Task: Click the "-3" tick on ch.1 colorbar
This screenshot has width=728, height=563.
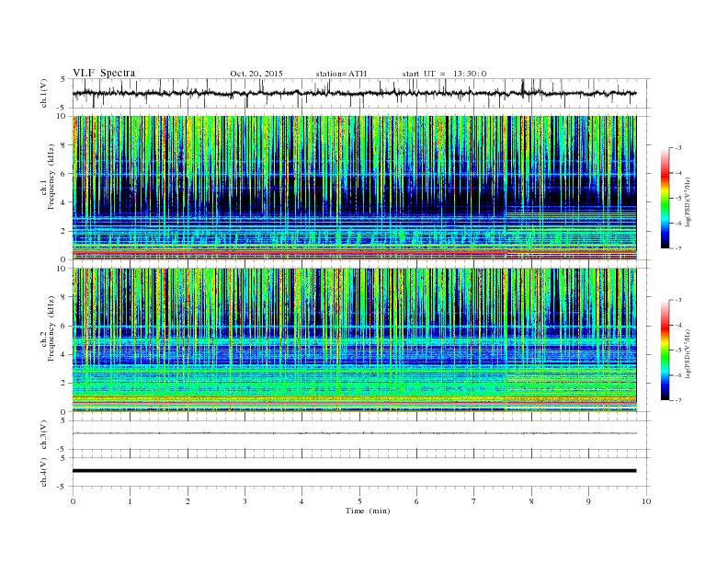Action: (x=678, y=148)
